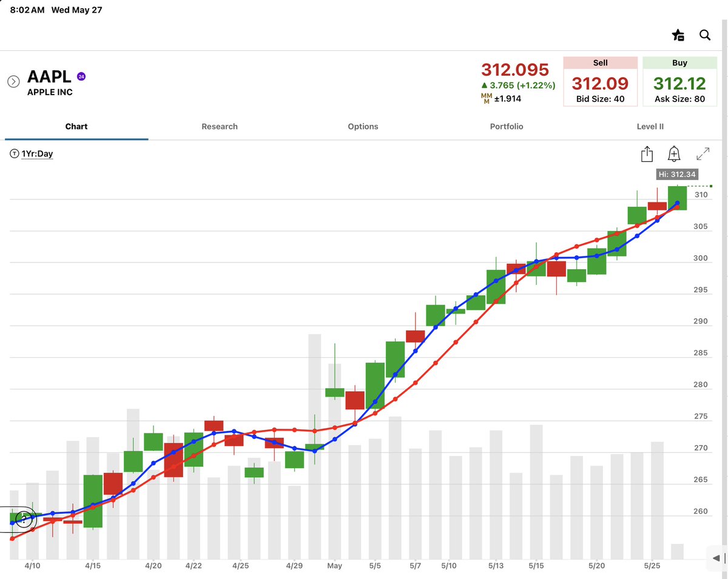Click the status bar time 8:02 AM
Viewport: 728px width, 579px height.
(27, 10)
